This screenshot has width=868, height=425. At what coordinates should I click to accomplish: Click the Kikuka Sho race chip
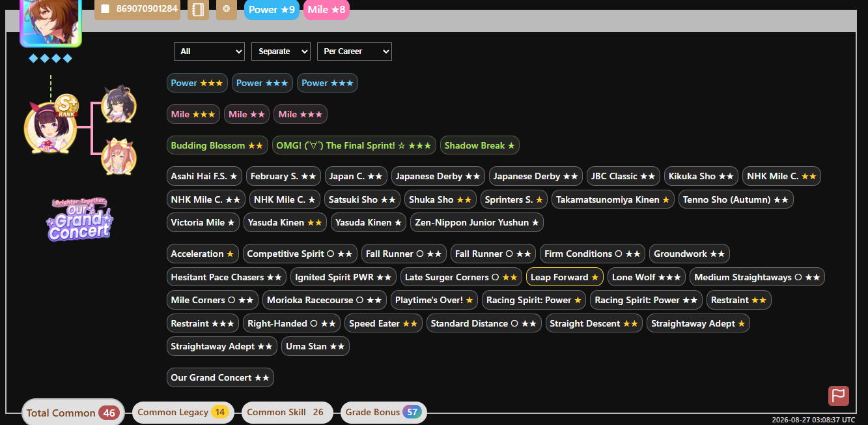point(701,176)
